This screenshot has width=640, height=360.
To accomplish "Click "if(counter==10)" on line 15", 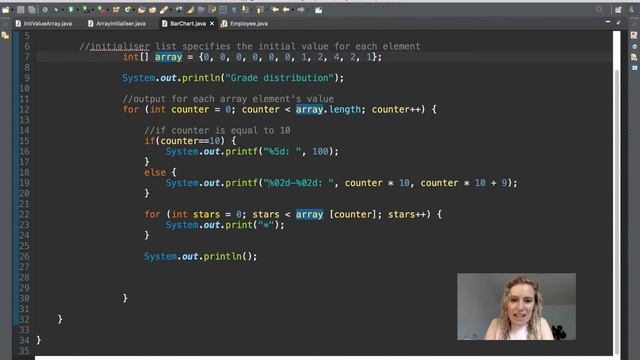I will pyautogui.click(x=184, y=141).
